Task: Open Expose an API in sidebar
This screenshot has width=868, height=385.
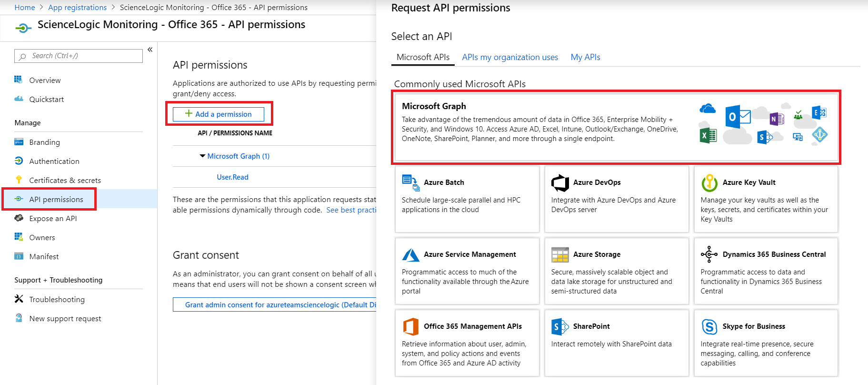Action: [x=53, y=218]
